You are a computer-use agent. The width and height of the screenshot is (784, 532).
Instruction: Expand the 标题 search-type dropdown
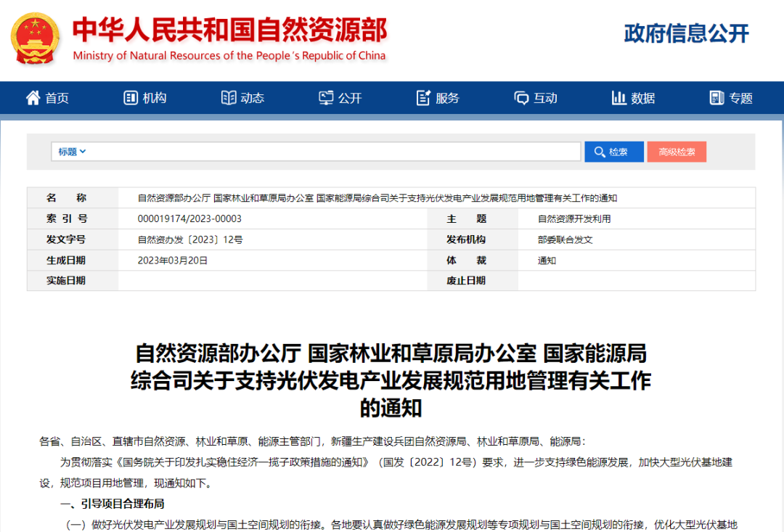pos(72,152)
